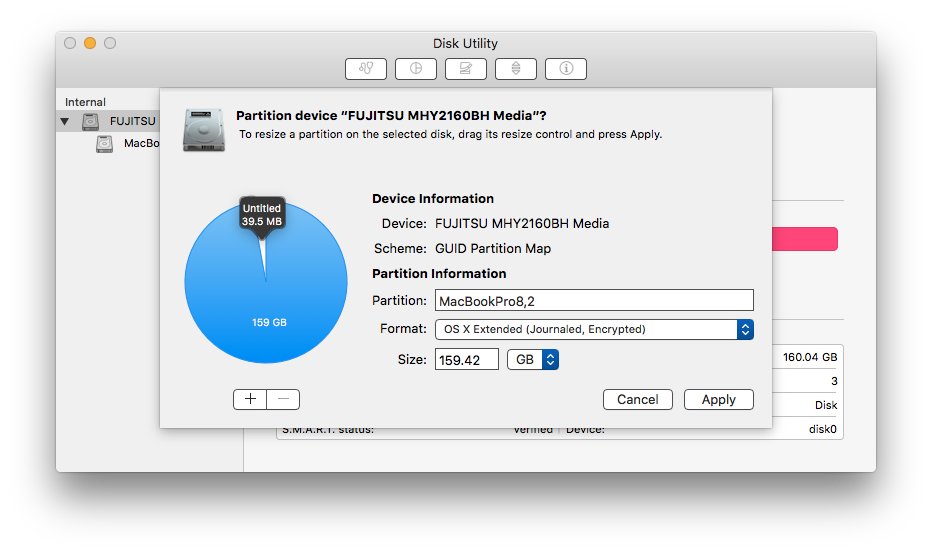
Task: Click the value '3' in info table
Action: point(834,381)
